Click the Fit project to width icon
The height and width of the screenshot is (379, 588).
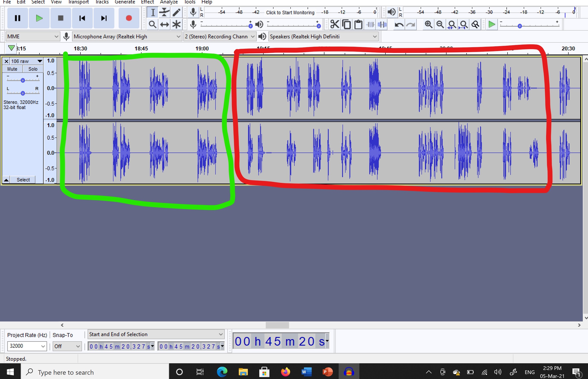pos(464,24)
